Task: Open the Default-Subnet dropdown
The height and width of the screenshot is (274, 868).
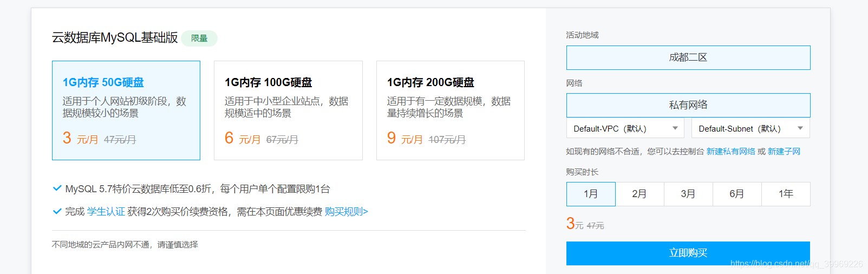Action: pos(750,128)
